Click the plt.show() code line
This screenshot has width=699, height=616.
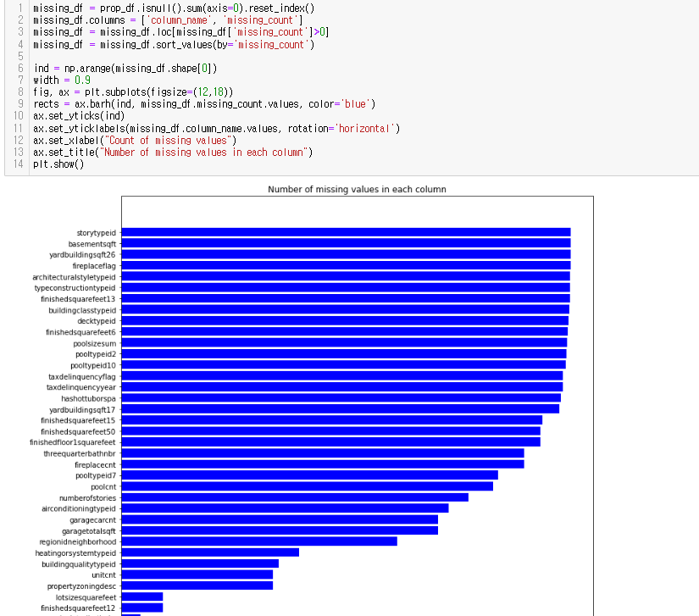pos(58,164)
